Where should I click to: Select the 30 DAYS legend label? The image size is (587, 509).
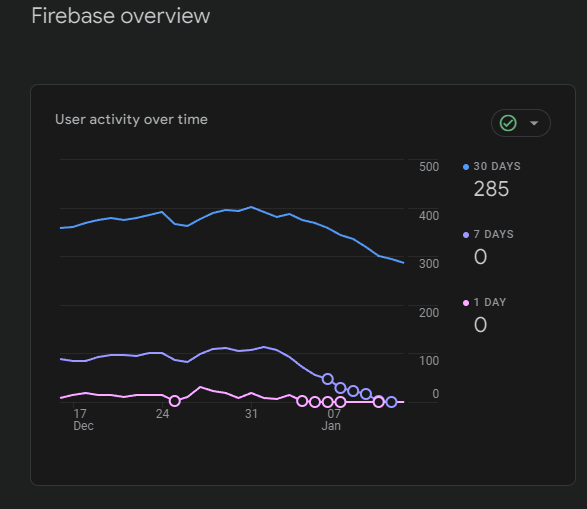[x=497, y=167]
